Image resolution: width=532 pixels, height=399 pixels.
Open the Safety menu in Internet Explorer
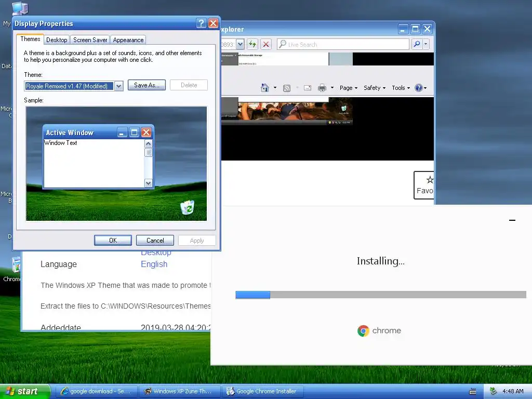coord(375,88)
